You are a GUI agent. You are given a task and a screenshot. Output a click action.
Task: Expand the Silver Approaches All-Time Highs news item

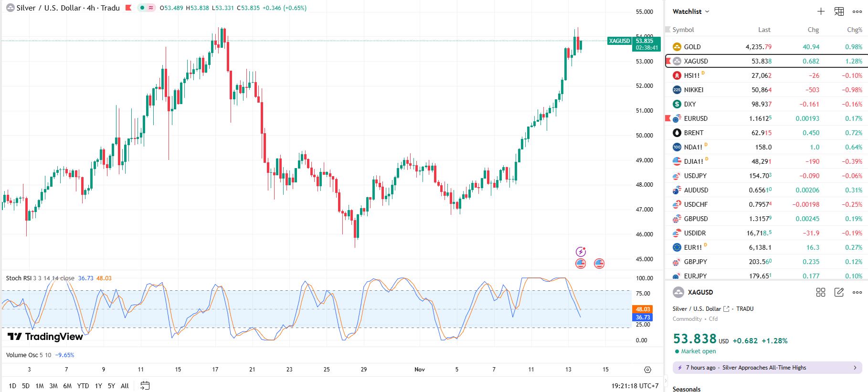click(x=767, y=368)
